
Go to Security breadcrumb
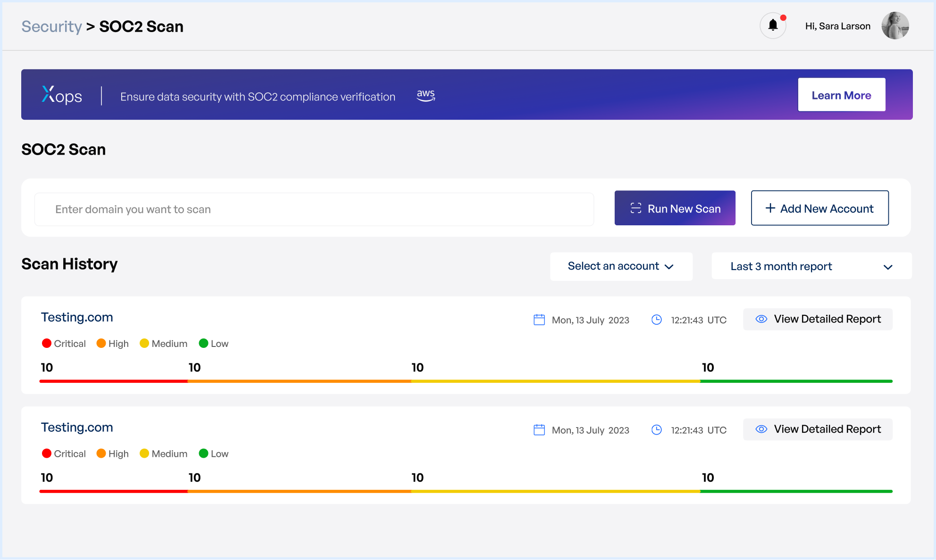pos(52,26)
